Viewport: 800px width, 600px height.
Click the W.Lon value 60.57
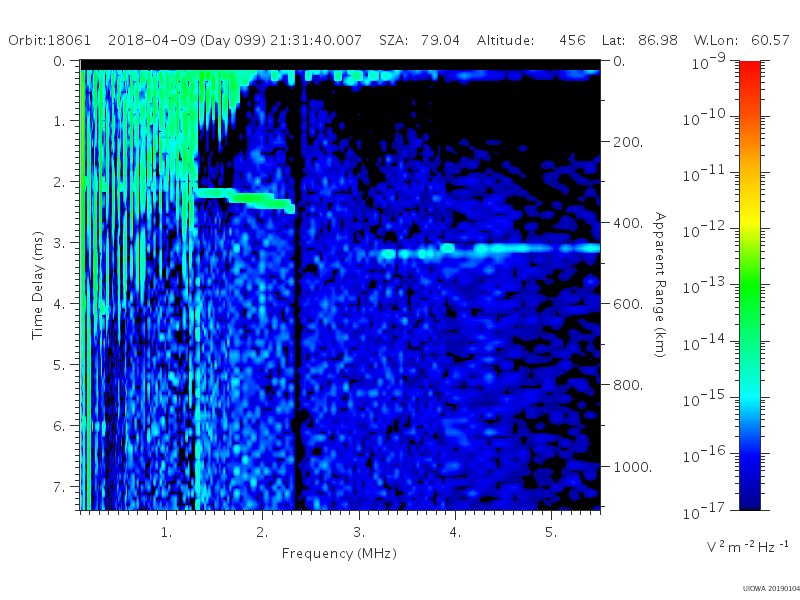click(x=770, y=40)
